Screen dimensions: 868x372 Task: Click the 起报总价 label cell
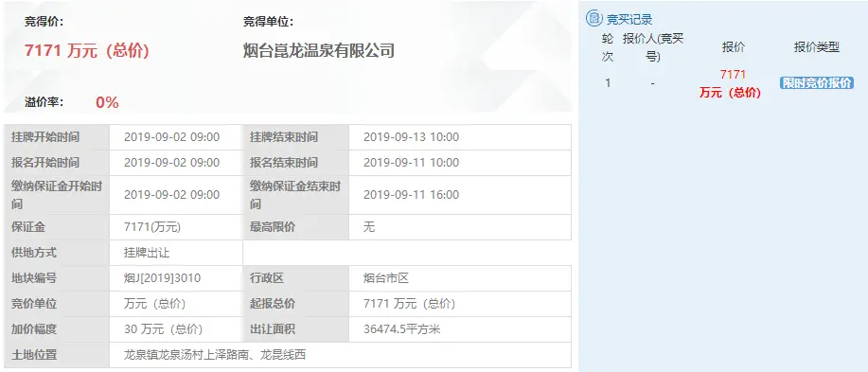coord(295,304)
